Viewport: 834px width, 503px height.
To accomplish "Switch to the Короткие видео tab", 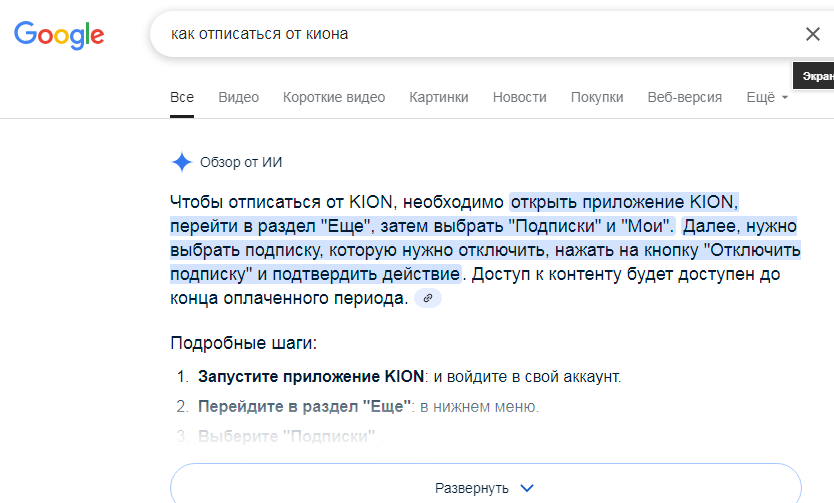I will click(x=334, y=97).
